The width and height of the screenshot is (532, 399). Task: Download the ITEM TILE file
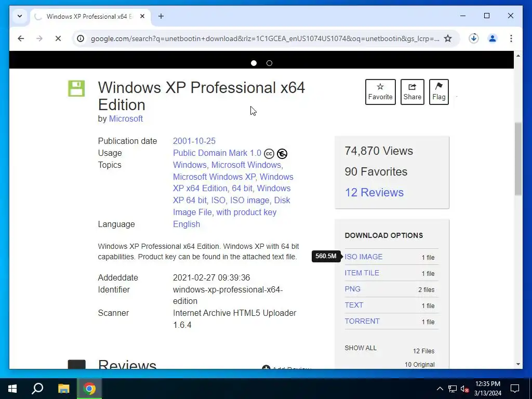click(x=362, y=273)
